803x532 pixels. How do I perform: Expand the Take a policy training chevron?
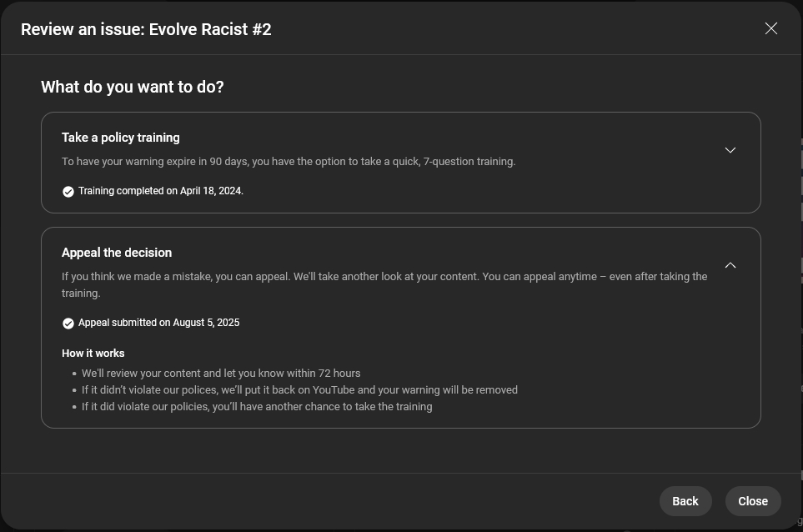tap(730, 150)
